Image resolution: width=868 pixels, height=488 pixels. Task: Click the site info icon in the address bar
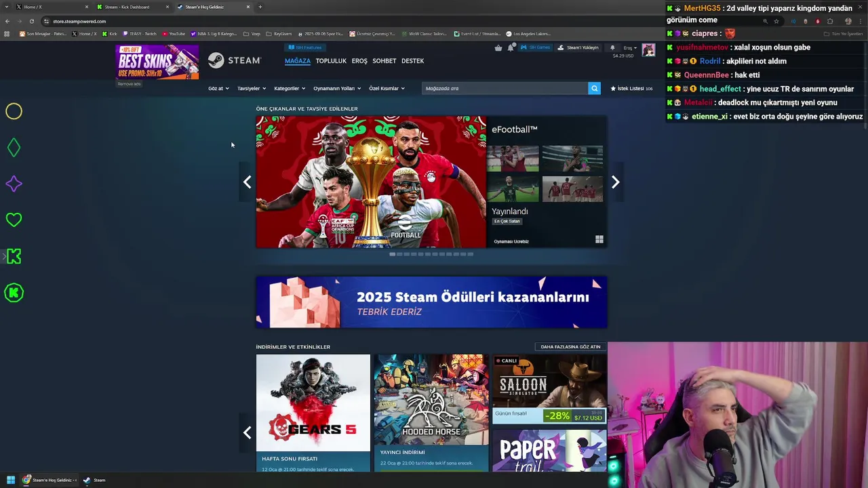46,21
